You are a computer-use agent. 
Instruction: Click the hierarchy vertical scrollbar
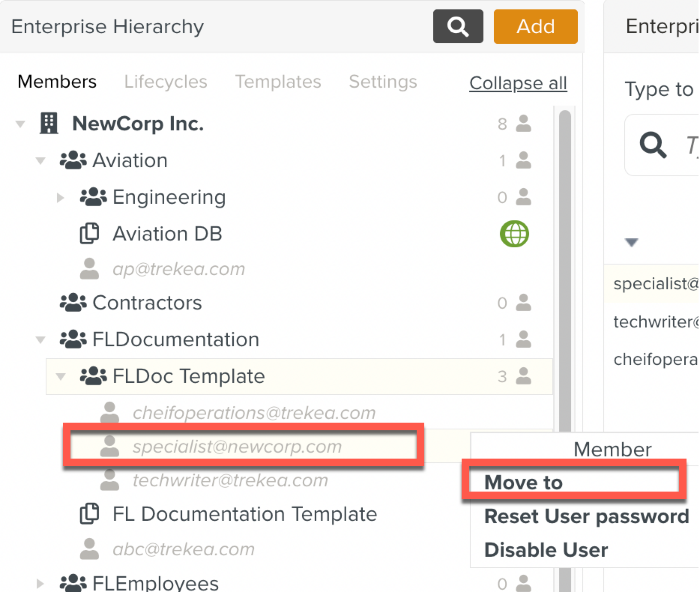tap(565, 268)
